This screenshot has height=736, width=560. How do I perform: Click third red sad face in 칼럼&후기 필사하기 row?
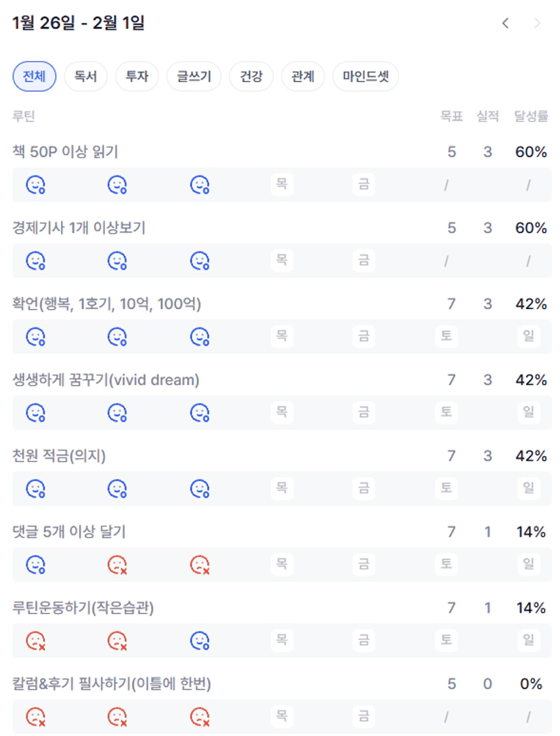point(199,716)
